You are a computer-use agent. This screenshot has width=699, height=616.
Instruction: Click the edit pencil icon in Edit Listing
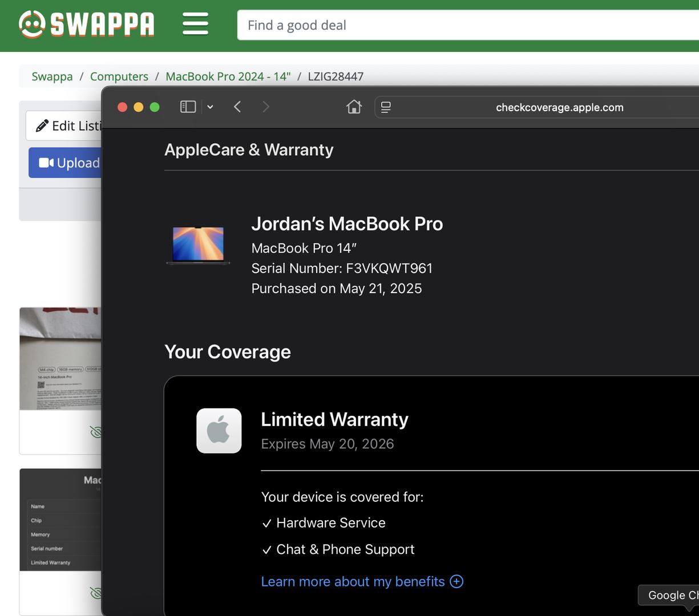pos(42,126)
